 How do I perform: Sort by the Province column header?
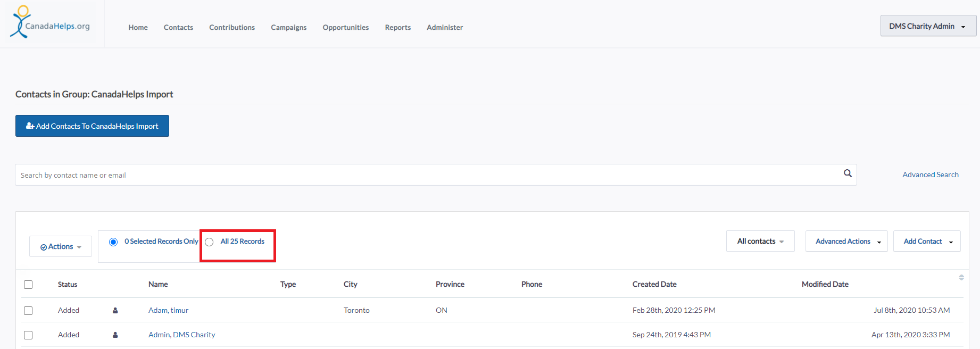[450, 284]
